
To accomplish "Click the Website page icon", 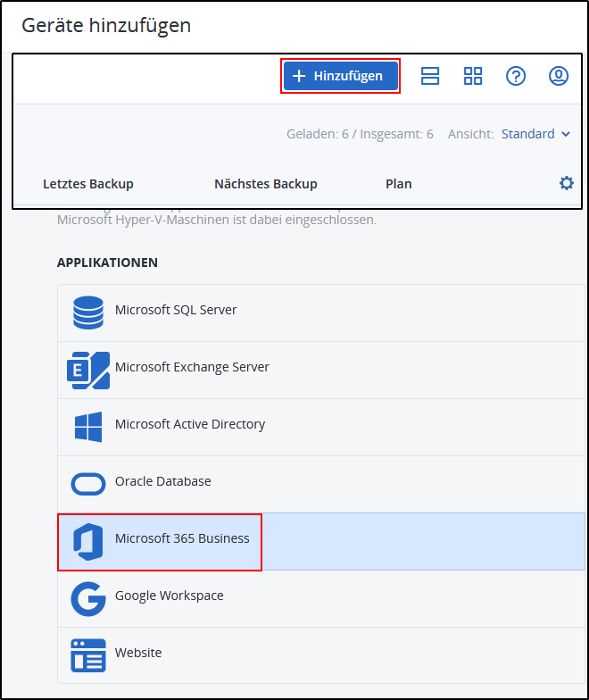I will pyautogui.click(x=88, y=655).
